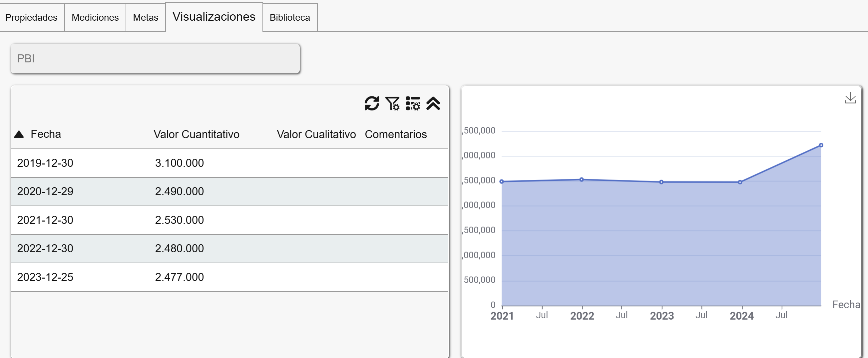Switch to the Propiedades tab
This screenshot has height=358, width=868.
coord(31,18)
